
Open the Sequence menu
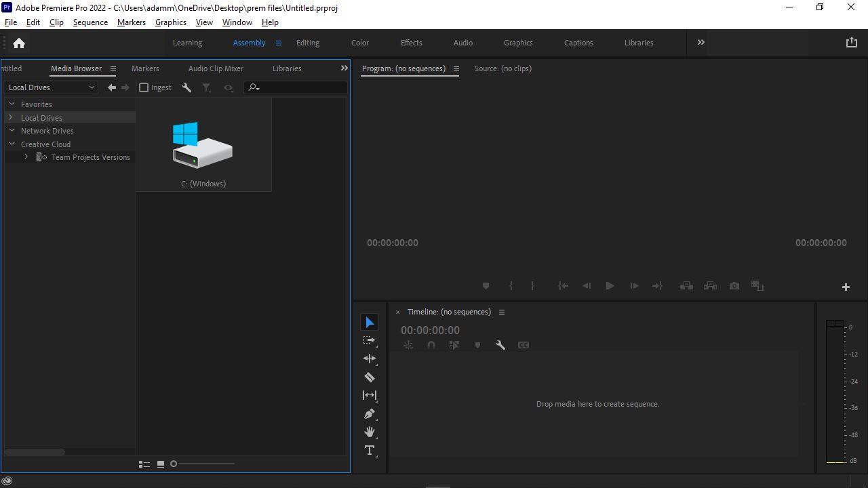tap(90, 22)
